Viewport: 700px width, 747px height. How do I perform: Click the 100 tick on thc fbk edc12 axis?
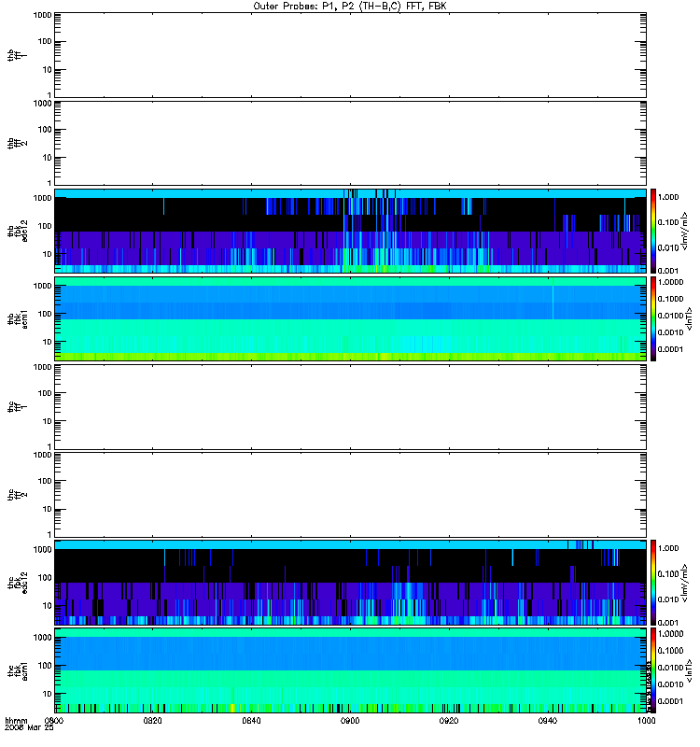[x=45, y=578]
